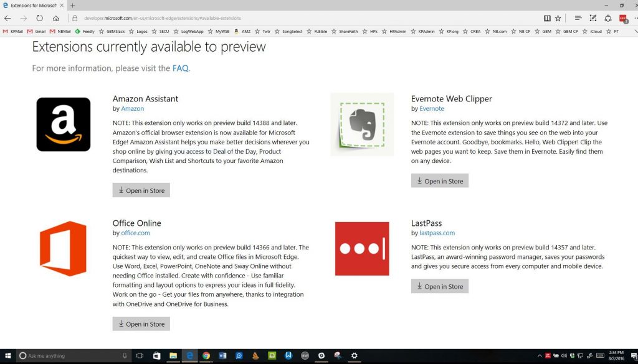Click the office.com publisher link
This screenshot has width=638, height=364.
click(135, 233)
